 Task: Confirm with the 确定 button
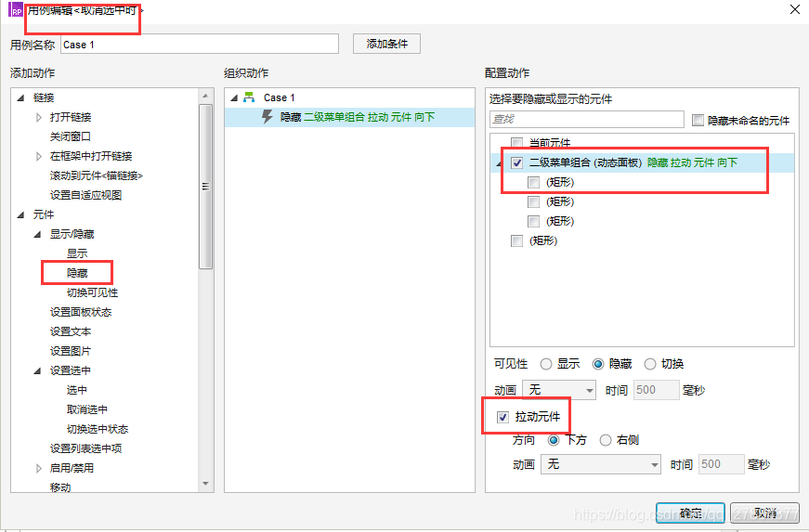[690, 513]
